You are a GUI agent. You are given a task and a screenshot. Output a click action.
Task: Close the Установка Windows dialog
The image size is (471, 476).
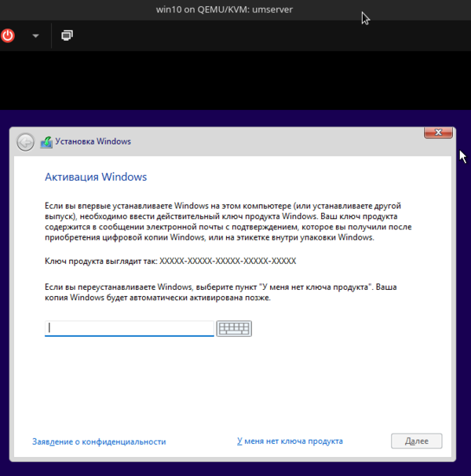[x=438, y=133]
